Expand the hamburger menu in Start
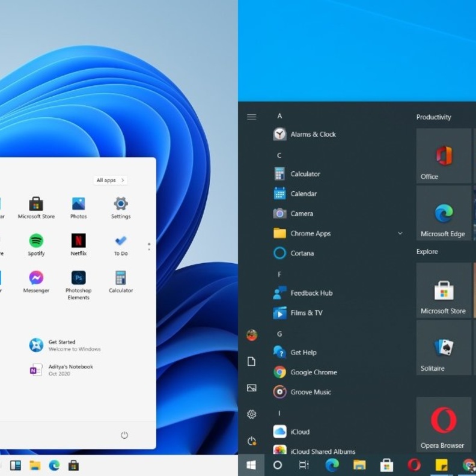Viewport: 476px width, 476px height. [252, 117]
